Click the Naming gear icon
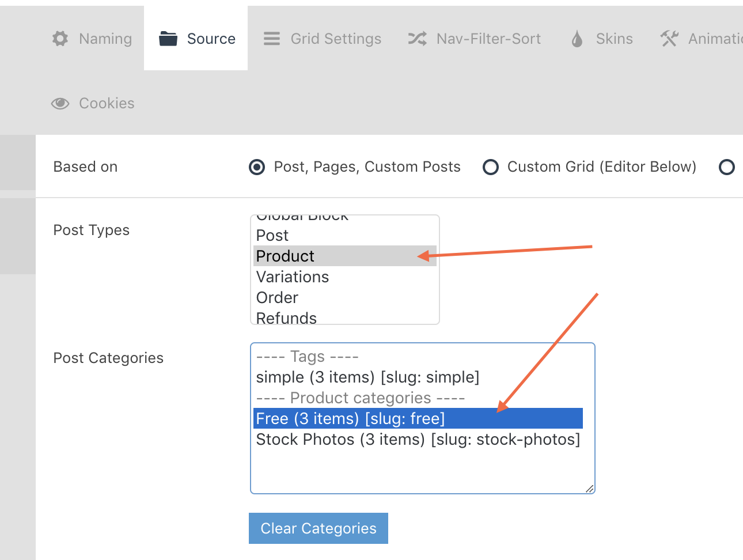Viewport: 743px width, 560px height. pos(60,39)
